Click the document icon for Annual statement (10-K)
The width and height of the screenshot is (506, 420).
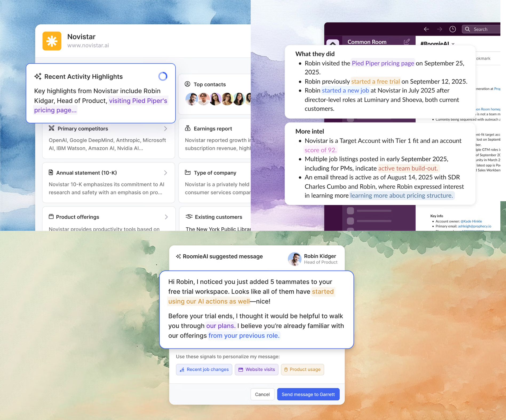51,172
